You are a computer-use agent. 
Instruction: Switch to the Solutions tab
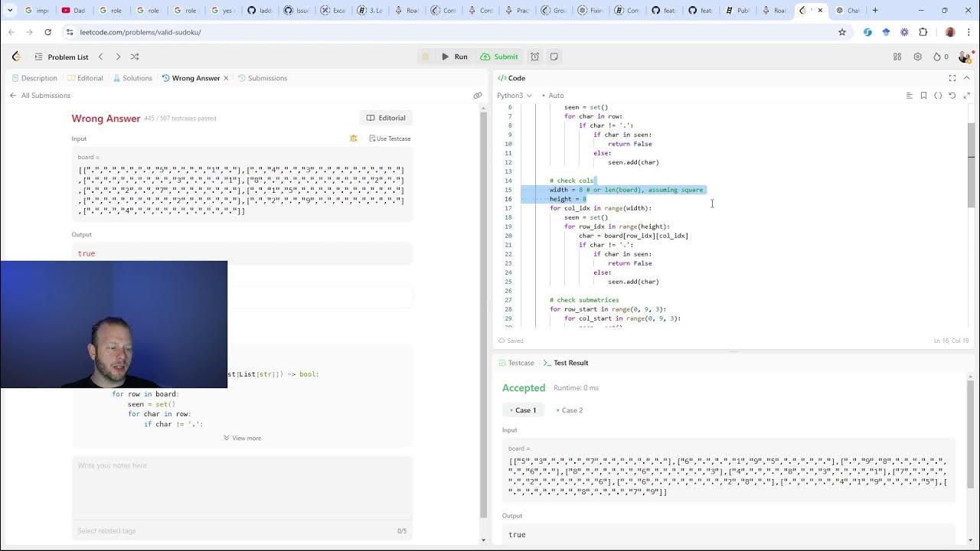coord(132,78)
